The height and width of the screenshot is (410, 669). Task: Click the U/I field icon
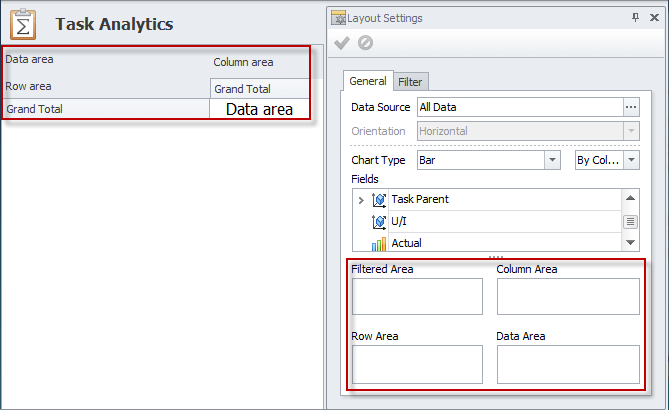(x=379, y=222)
